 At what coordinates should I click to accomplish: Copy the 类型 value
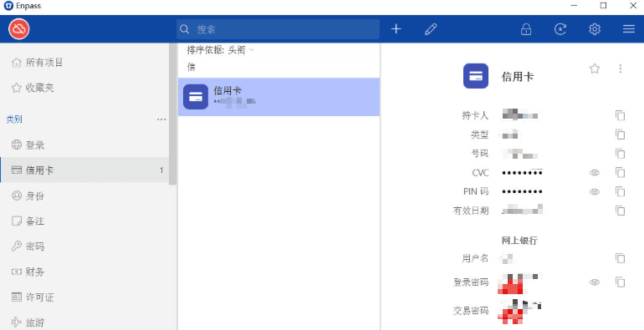621,135
